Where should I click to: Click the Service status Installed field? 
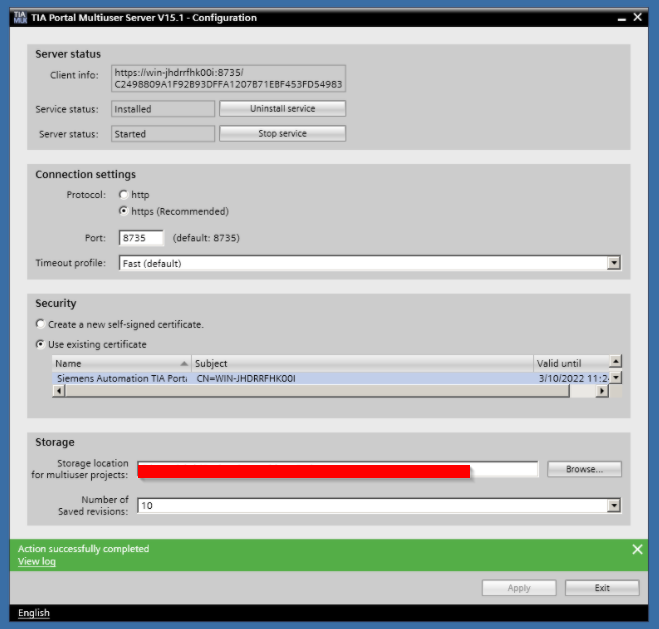point(163,109)
